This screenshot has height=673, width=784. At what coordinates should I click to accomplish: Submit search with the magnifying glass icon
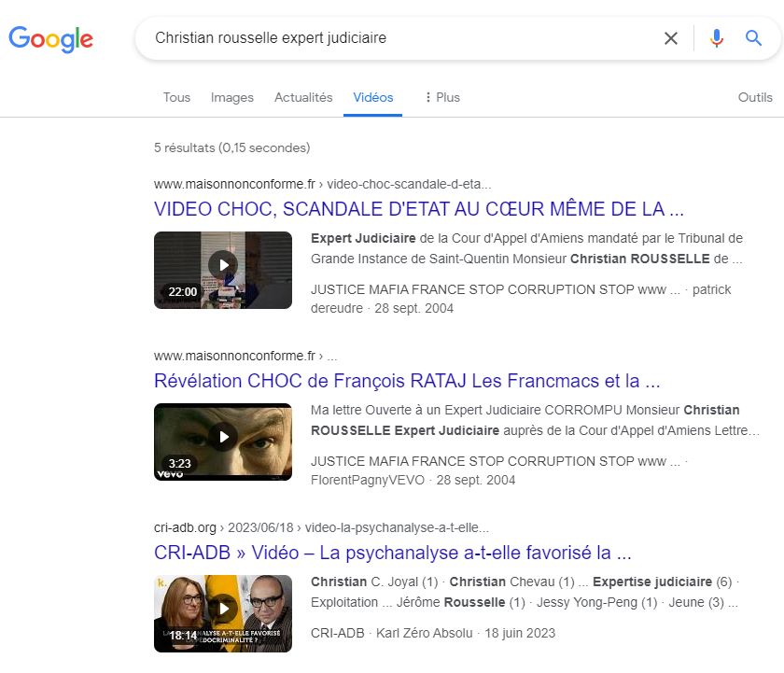753,38
